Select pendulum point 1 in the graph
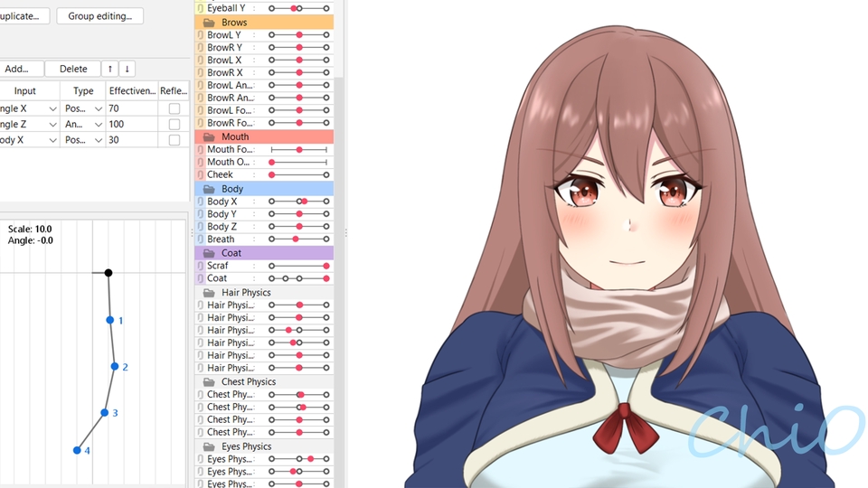Screen dimensions: 868x488 pyautogui.click(x=109, y=320)
